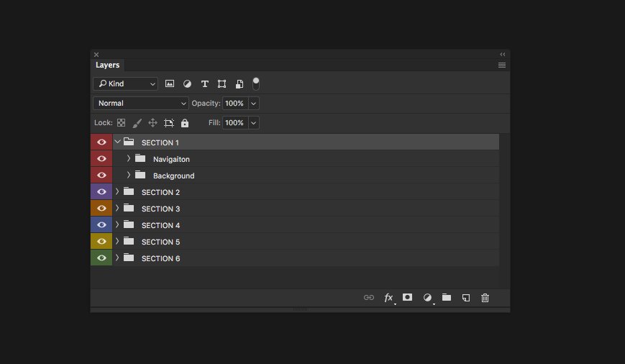Expand the SECTION 6 group
Screen dimensions: 625x364
tap(117, 258)
